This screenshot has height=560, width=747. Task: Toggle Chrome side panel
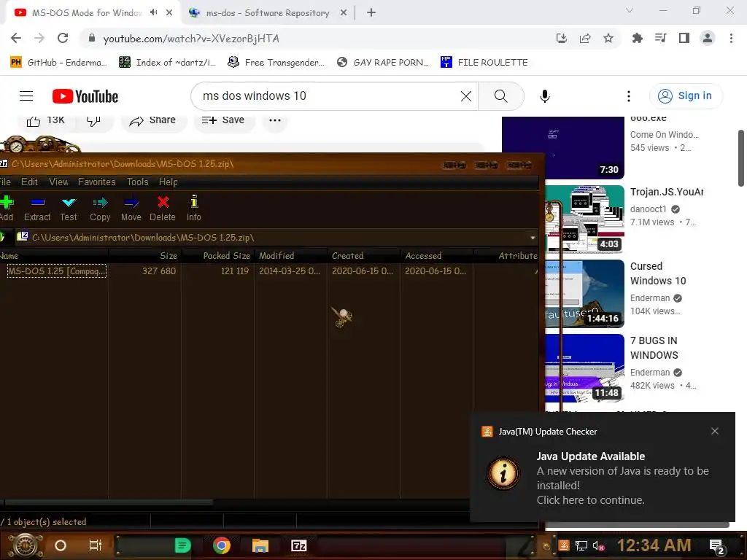click(x=684, y=38)
